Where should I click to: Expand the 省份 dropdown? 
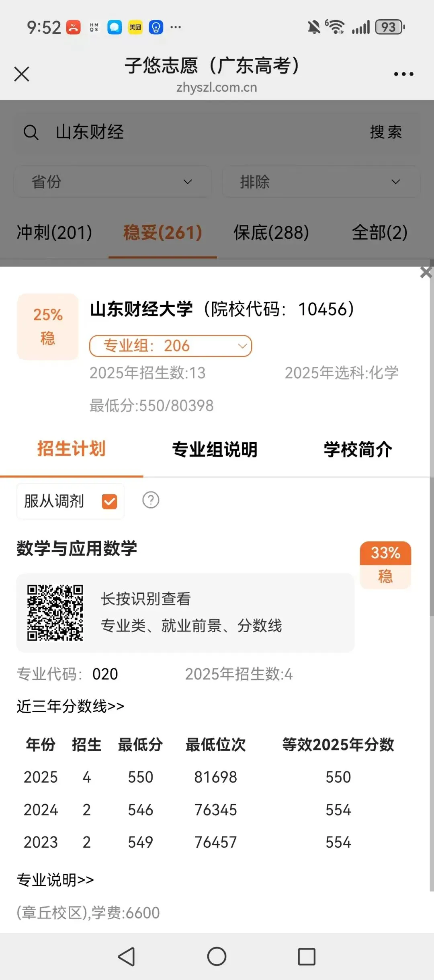pyautogui.click(x=113, y=182)
